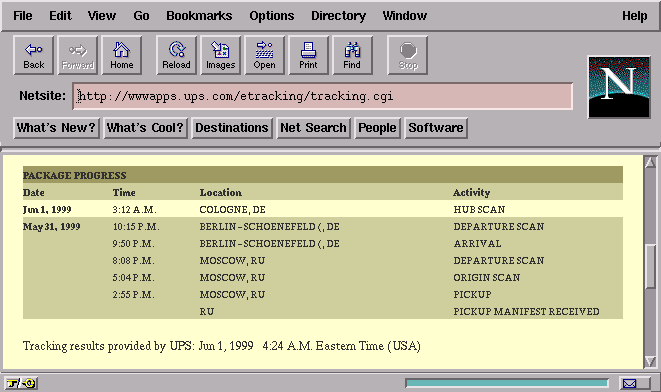The width and height of the screenshot is (661, 392).
Task: Open the Bookmarks menu
Action: tap(199, 16)
